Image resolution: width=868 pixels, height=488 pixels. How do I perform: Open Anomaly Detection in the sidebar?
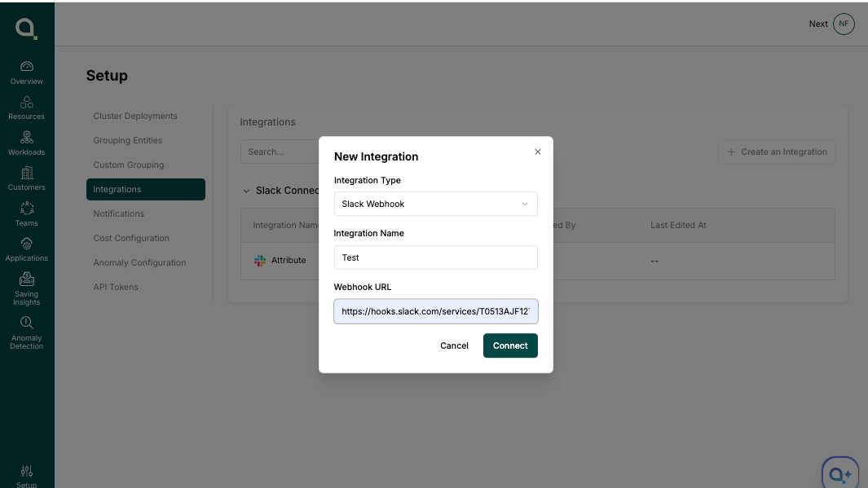tap(27, 333)
